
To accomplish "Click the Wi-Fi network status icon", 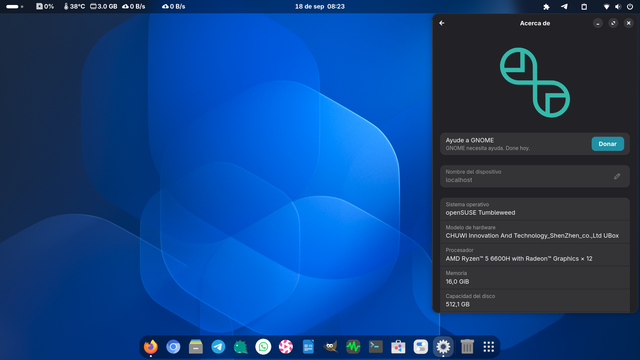I will click(x=607, y=7).
